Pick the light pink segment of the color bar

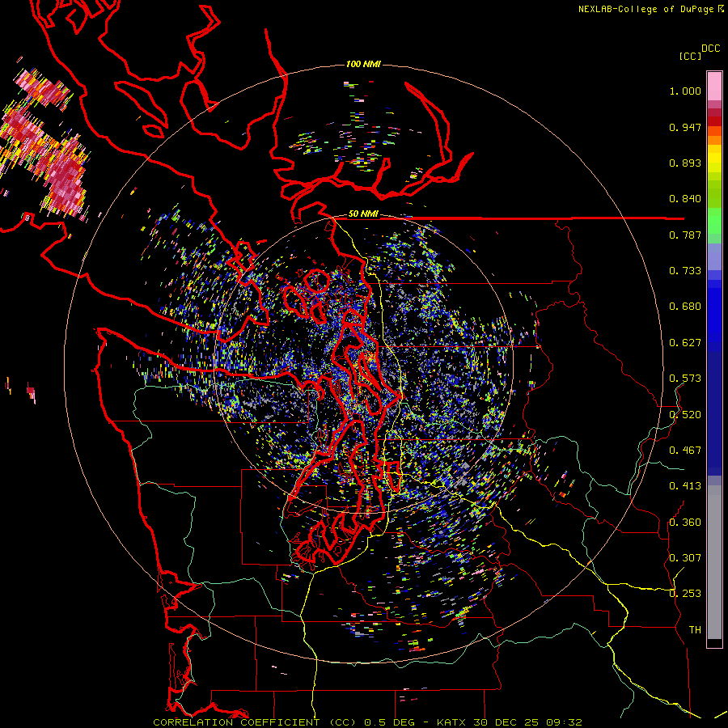714,87
